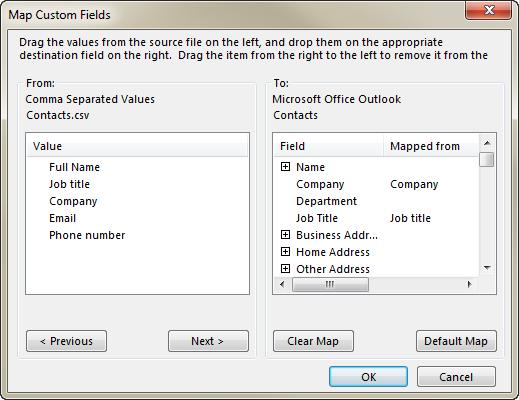The width and height of the screenshot is (519, 400).
Task: Select Job title in source values
Action: tap(69, 184)
